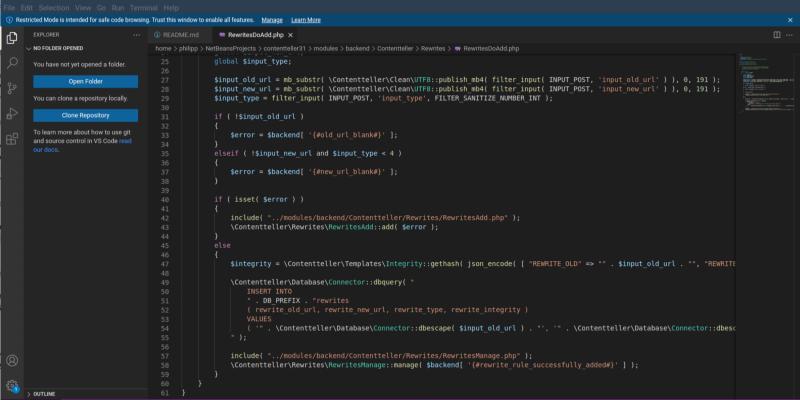Split the editor to the right
This screenshot has height=400, width=800.
point(776,34)
